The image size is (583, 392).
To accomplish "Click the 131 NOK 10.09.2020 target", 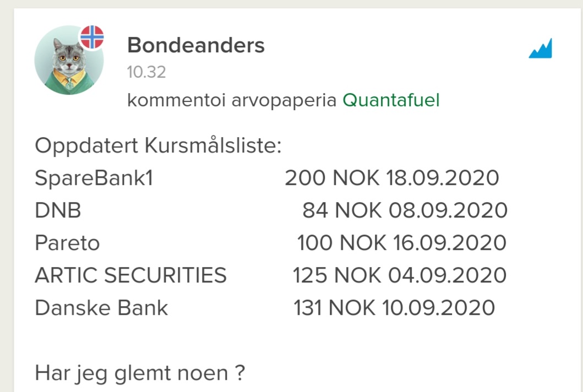I will coord(394,308).
